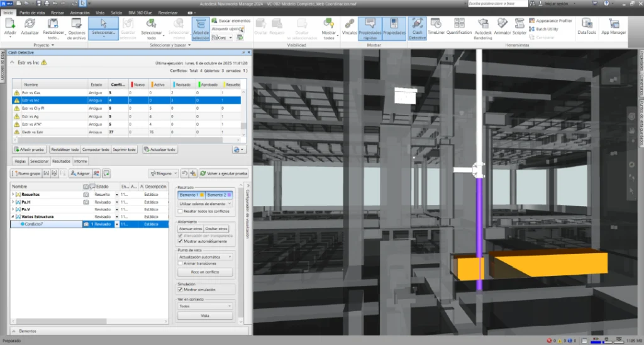Toggle Ocultar otros isolation button
Viewport: 644px width, 345px height.
[x=216, y=229]
